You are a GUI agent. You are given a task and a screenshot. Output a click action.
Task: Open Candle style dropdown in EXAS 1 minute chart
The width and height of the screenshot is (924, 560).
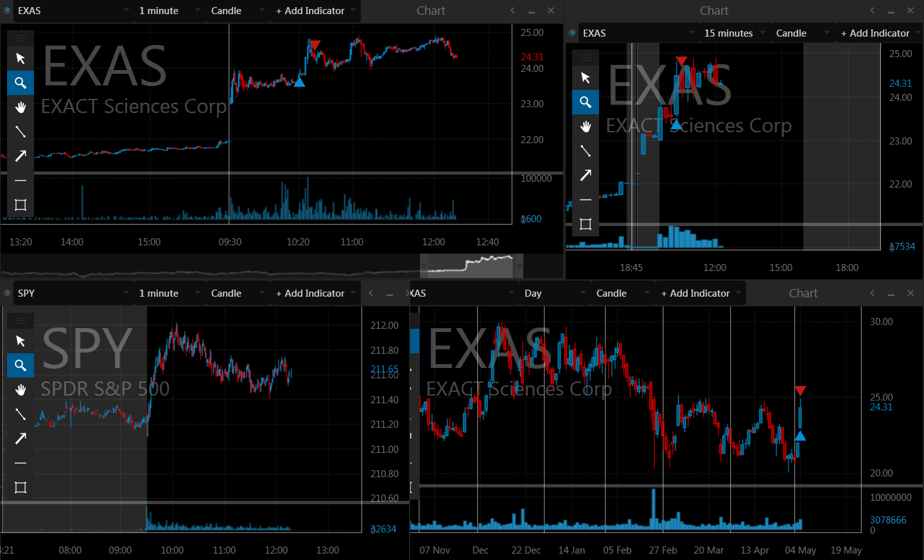tap(238, 11)
